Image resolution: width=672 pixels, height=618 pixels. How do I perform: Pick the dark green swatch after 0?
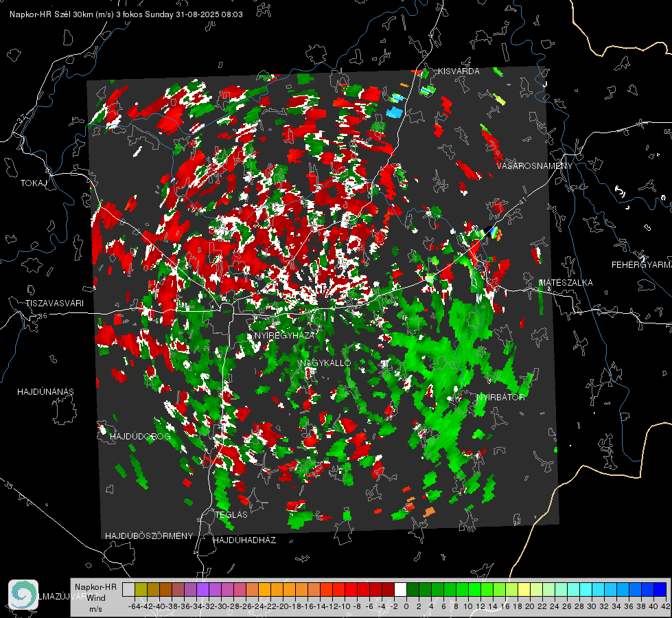point(413,589)
